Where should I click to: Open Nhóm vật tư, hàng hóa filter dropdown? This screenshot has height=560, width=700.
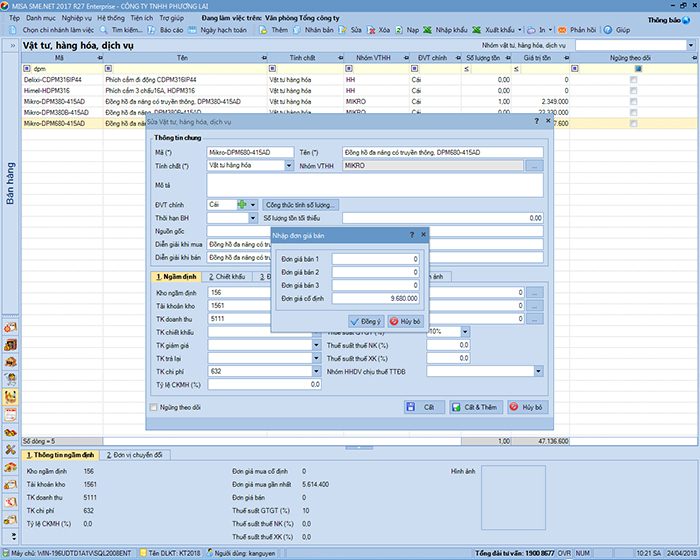(691, 45)
